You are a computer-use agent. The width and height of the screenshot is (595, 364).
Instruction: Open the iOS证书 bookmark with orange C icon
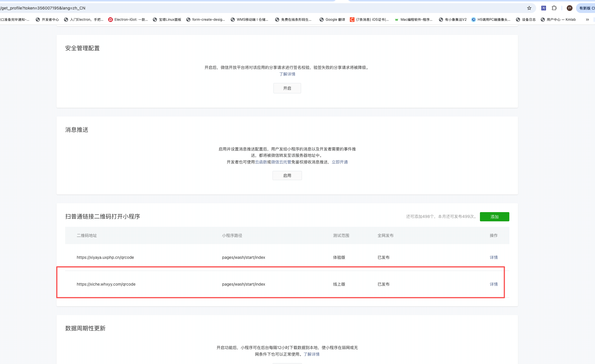pos(369,20)
